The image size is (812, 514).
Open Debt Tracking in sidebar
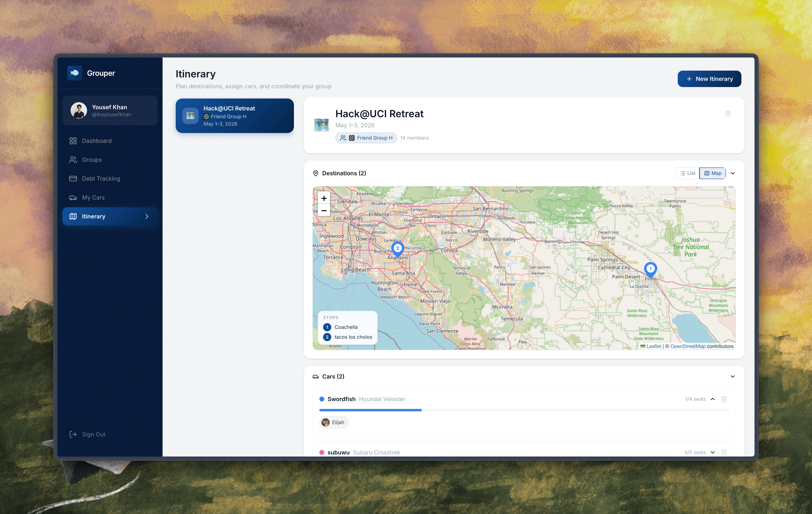(101, 178)
